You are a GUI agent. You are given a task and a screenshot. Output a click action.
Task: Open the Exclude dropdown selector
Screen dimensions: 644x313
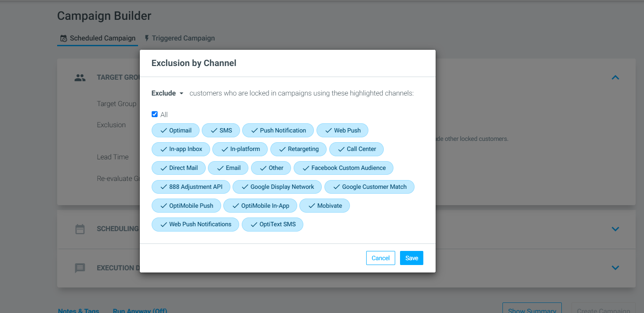click(x=167, y=93)
